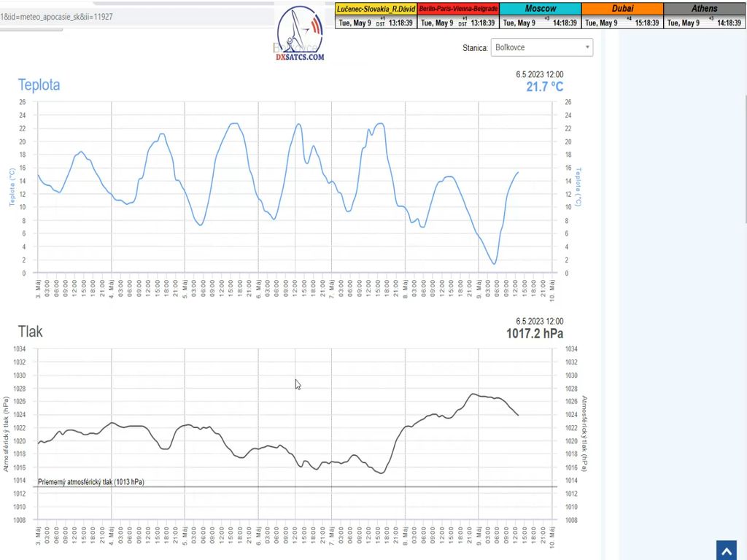Click the dropdown arrow beside Boľkovce
Screen dimensions: 747x560
[x=587, y=47]
